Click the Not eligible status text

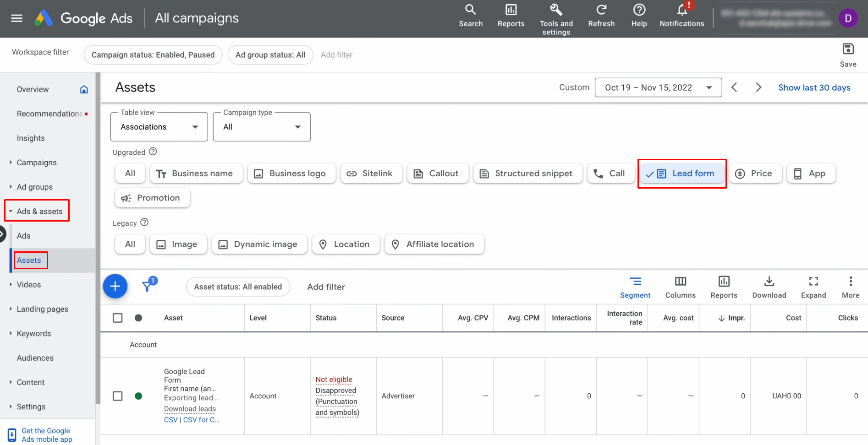point(334,380)
